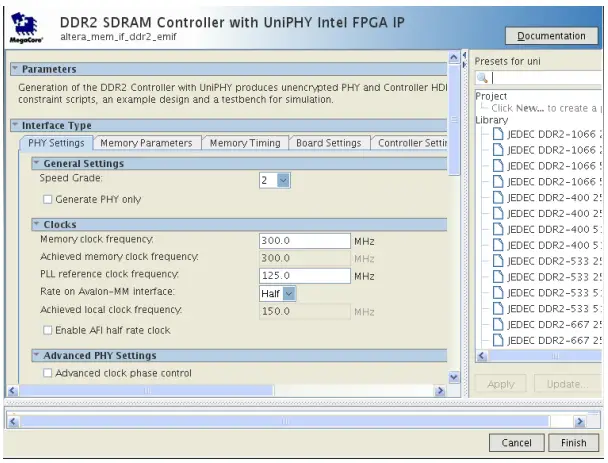Image resolution: width=608 pixels, height=463 pixels.
Task: Select the Library node in presets tree
Action: click(491, 120)
